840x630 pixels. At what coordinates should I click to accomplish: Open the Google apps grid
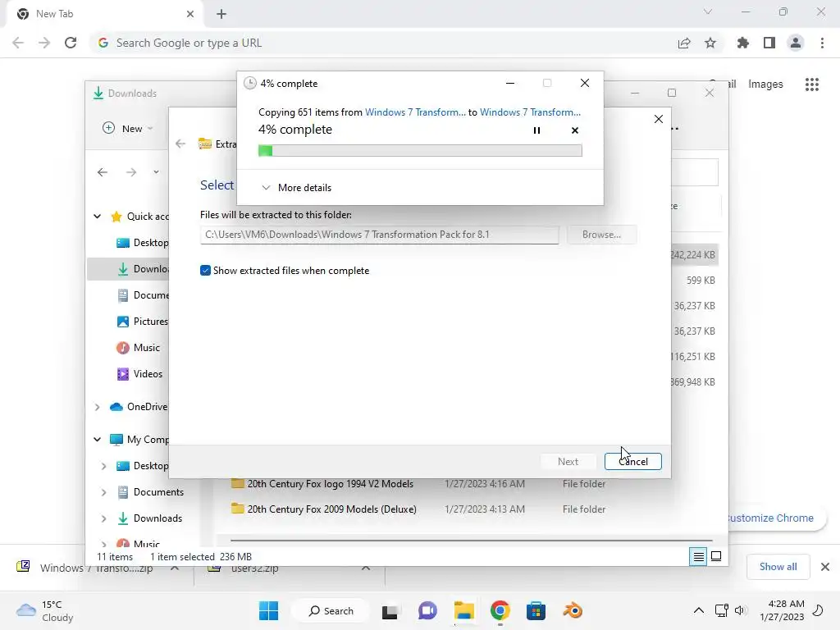coord(811,84)
